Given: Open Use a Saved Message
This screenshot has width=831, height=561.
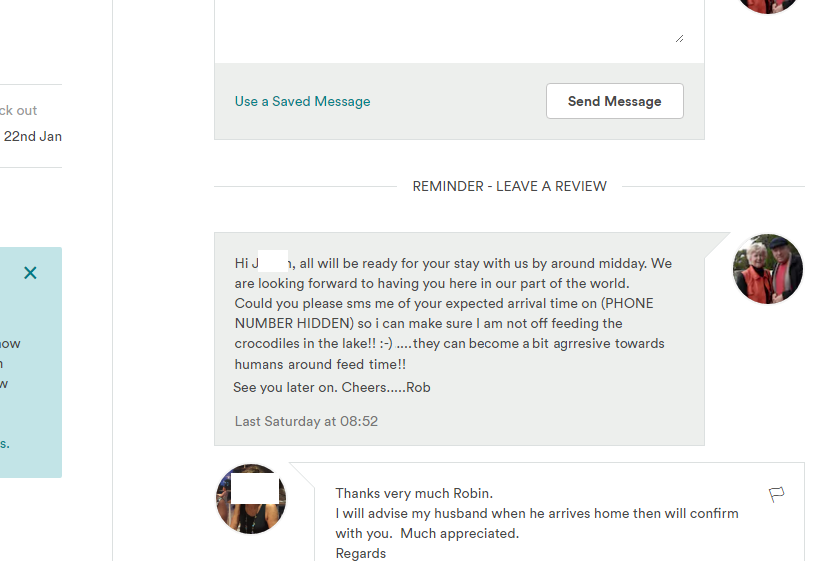Looking at the screenshot, I should click(302, 101).
